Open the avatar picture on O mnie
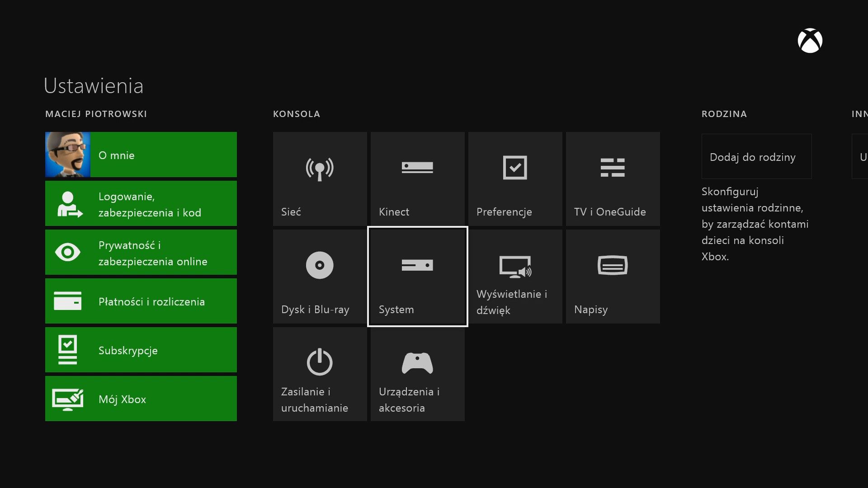This screenshot has width=868, height=488. pos(68,155)
